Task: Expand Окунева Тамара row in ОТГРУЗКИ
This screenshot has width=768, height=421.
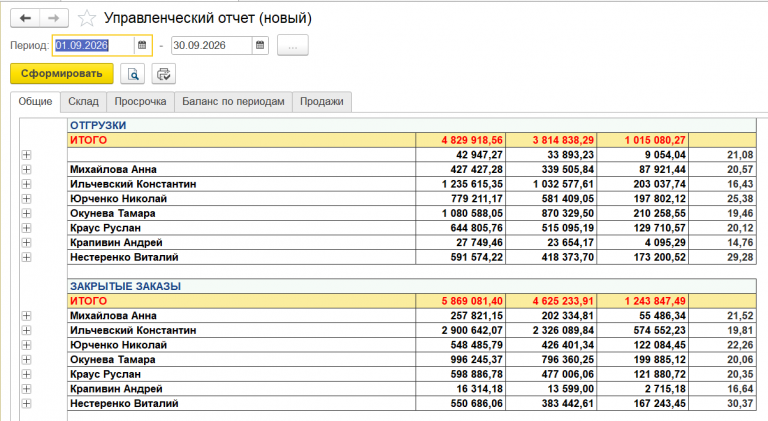Action: (26, 213)
